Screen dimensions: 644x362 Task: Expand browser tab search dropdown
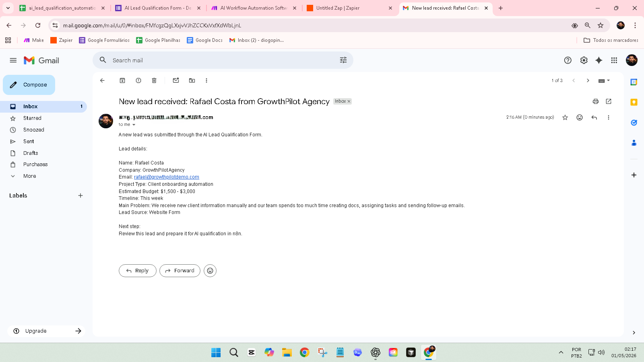pyautogui.click(x=8, y=8)
